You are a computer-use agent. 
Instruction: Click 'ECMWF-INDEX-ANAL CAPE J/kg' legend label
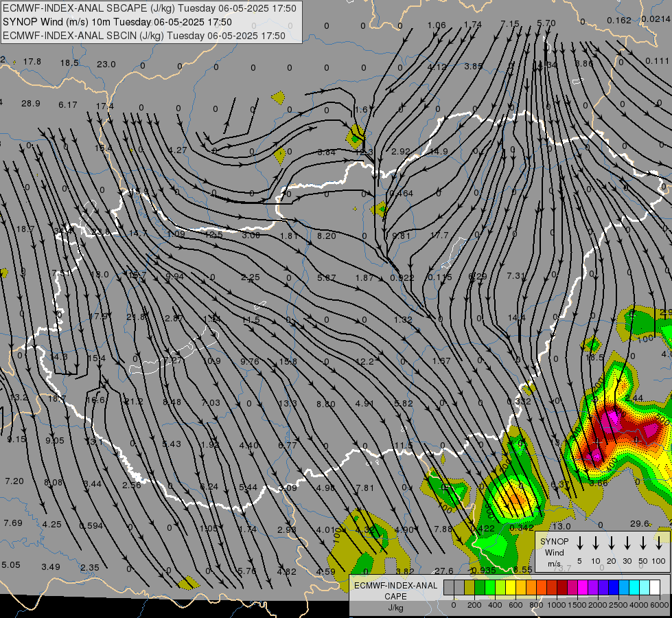[x=395, y=596]
